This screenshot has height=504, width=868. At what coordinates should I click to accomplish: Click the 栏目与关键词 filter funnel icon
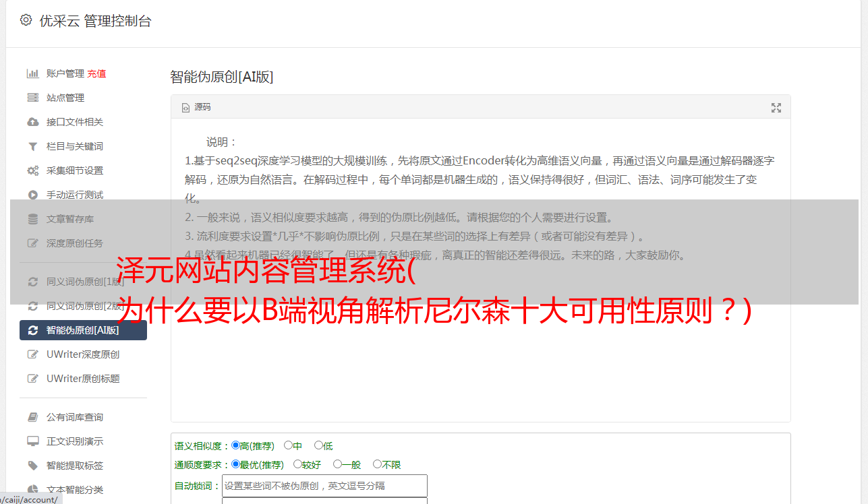[x=32, y=146]
